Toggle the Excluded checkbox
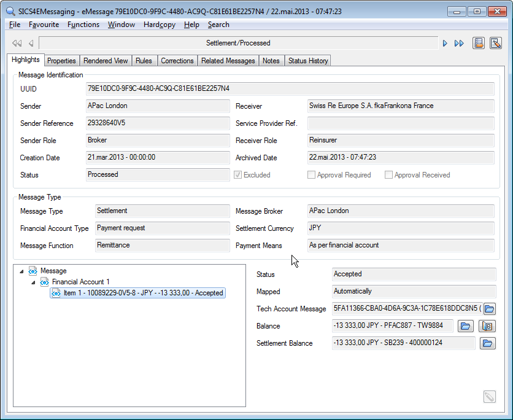513x420 pixels. [x=237, y=175]
